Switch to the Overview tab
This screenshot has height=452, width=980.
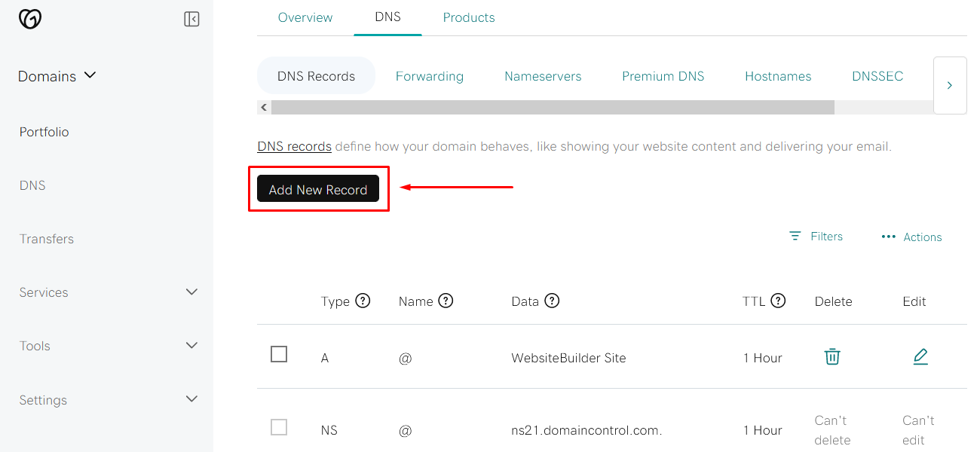pyautogui.click(x=305, y=17)
